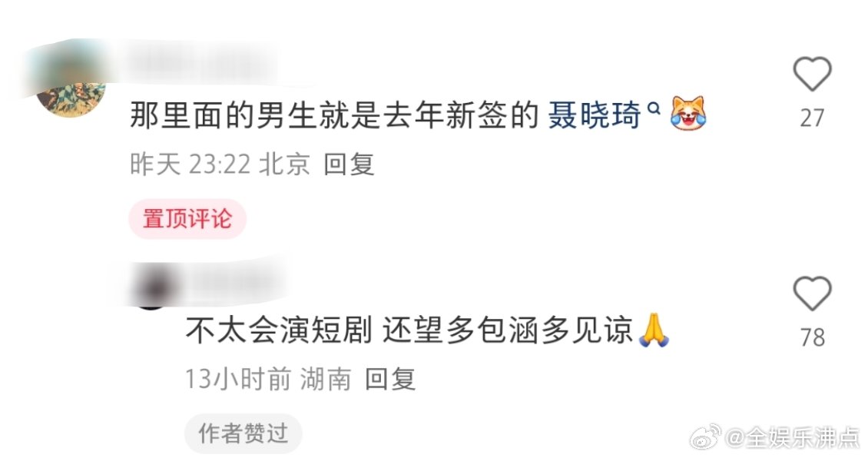The image size is (868, 458).
Task: Select the comment text 那里面的男生就是去年新签的
Action: (x=334, y=115)
